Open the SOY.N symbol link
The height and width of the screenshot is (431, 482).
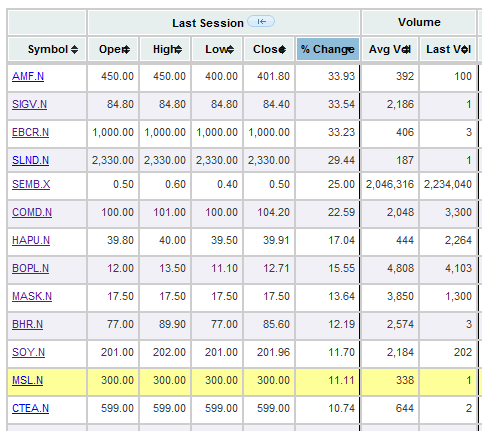click(28, 352)
